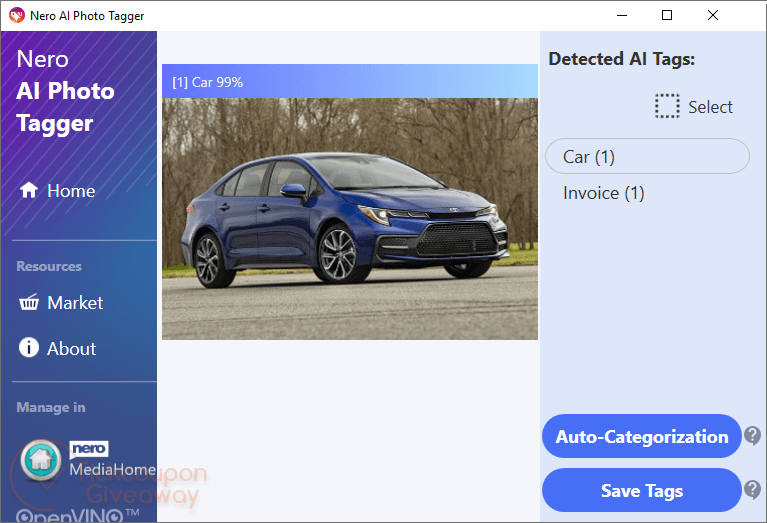This screenshot has width=767, height=523.
Task: Click the Manage in section label
Action: [51, 407]
